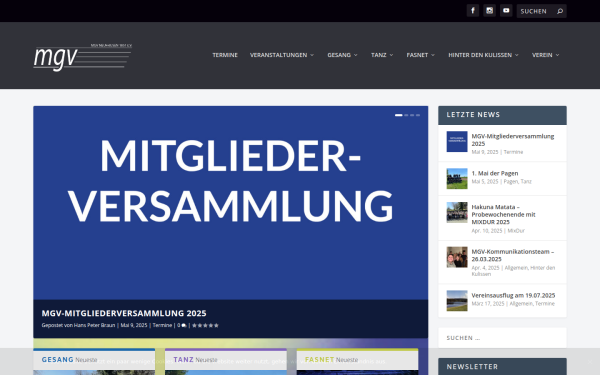Expand the Gesang dropdown chevron

coord(355,55)
